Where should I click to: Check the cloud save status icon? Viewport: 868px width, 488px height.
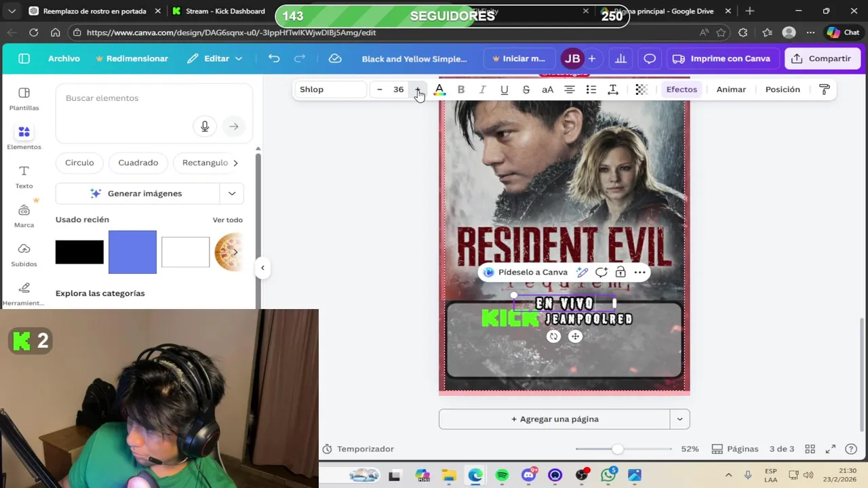click(335, 59)
